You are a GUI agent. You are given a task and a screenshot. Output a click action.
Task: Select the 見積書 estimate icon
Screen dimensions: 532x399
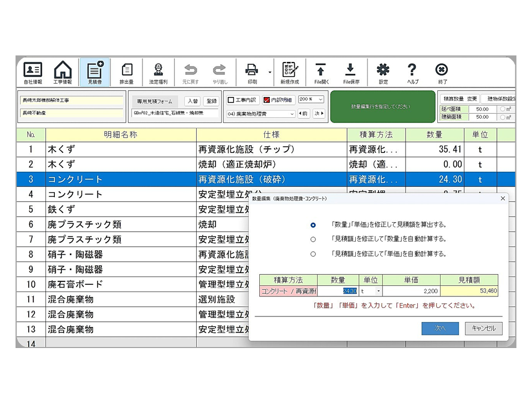[x=95, y=73]
